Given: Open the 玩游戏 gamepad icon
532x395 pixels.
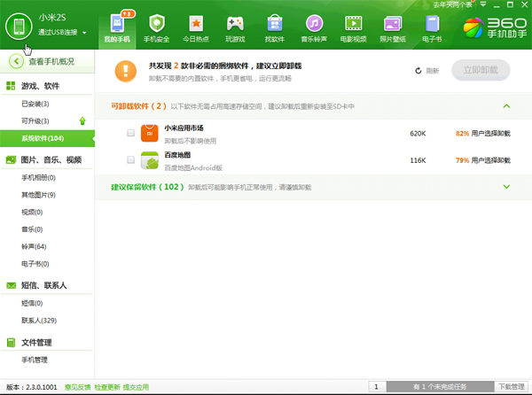Looking at the screenshot, I should pyautogui.click(x=235, y=23).
